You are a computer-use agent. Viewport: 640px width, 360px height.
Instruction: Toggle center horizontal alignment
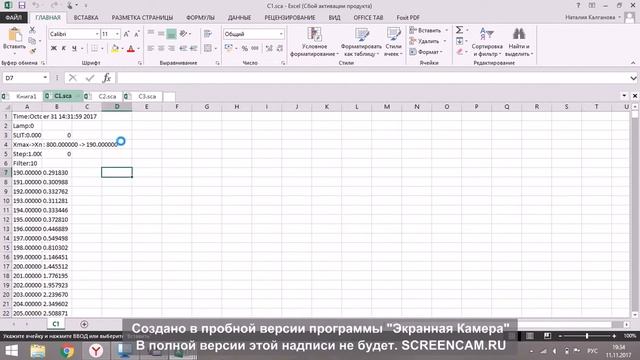[x=161, y=49]
